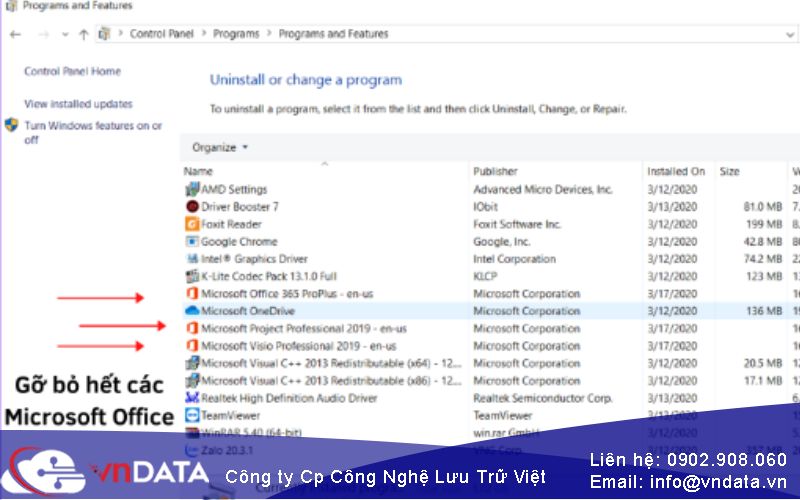Select Google Chrome in program list
Image resolution: width=800 pixels, height=500 pixels.
239,241
